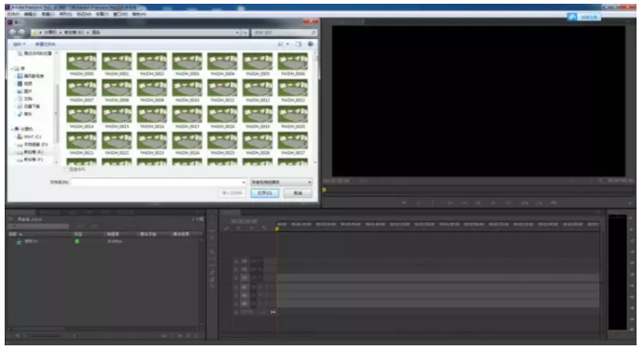
Task: Click the program monitor yellow playhead
Action: [324, 189]
